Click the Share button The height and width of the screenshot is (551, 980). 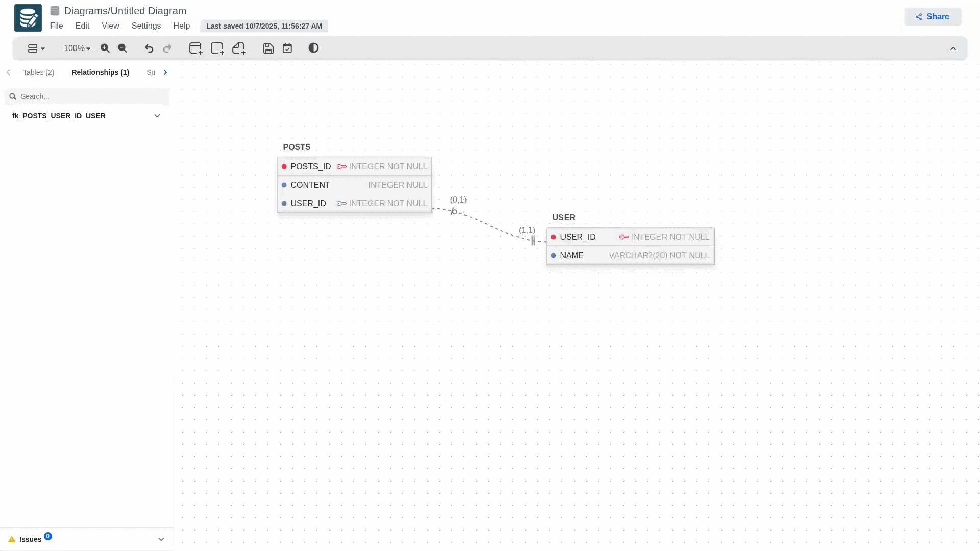[933, 17]
